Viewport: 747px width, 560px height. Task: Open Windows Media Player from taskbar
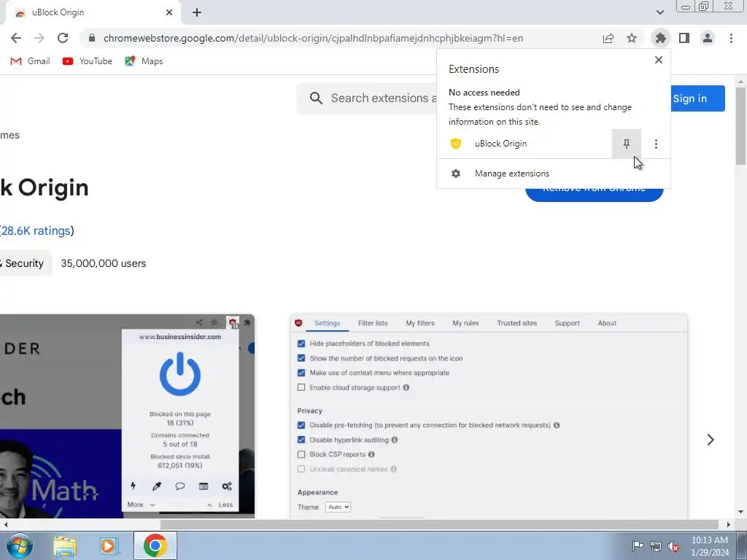pos(109,545)
